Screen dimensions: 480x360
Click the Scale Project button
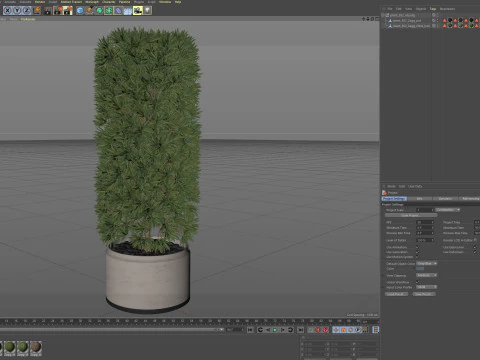(411, 216)
